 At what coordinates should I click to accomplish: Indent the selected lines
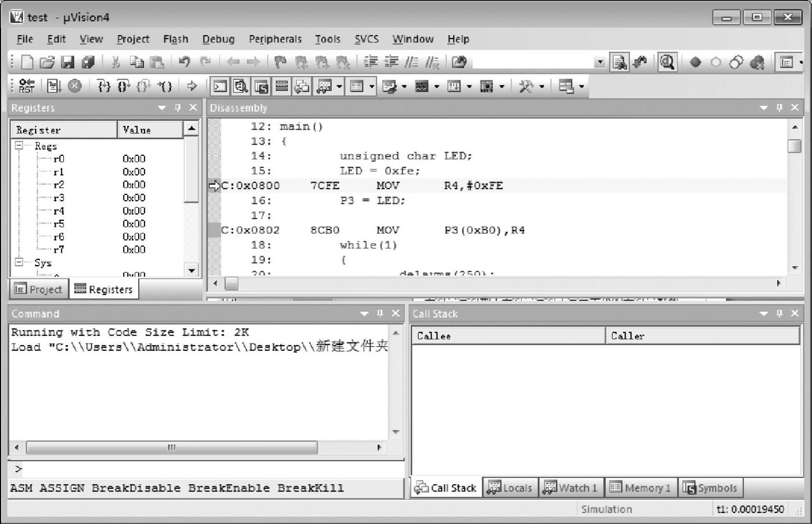370,62
